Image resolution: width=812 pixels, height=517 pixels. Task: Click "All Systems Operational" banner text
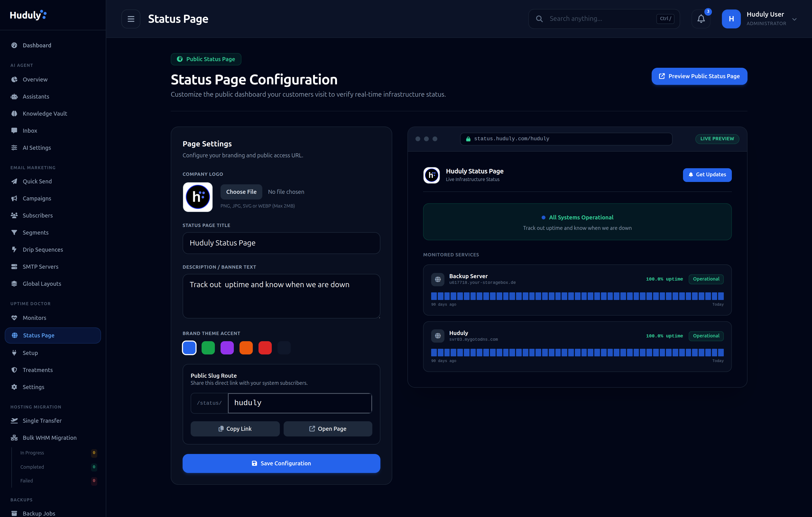click(581, 218)
